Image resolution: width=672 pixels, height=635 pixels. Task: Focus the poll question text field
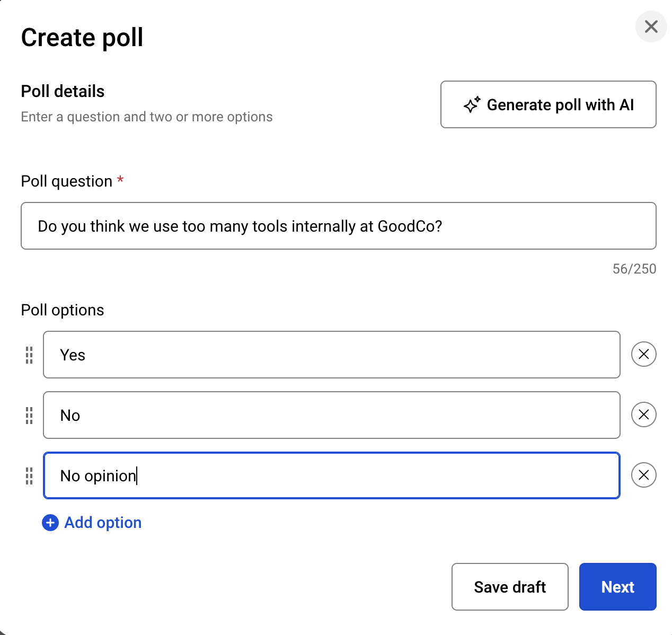coord(338,226)
